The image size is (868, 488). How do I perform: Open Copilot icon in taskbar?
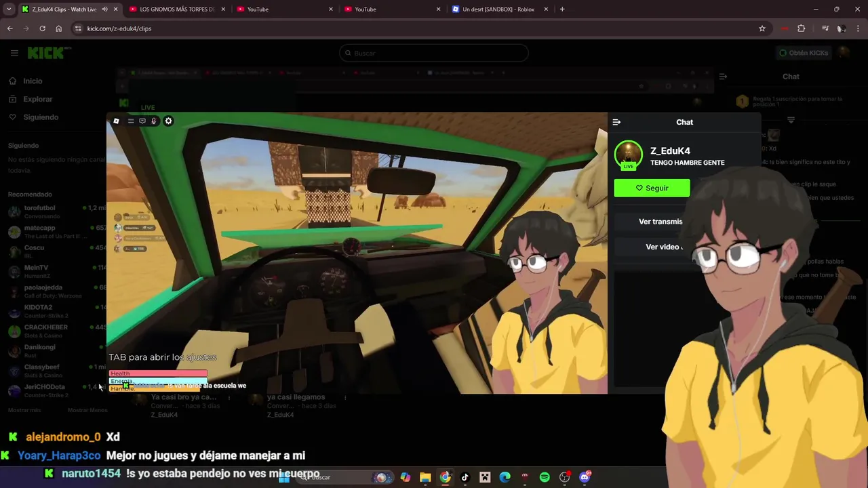405,477
